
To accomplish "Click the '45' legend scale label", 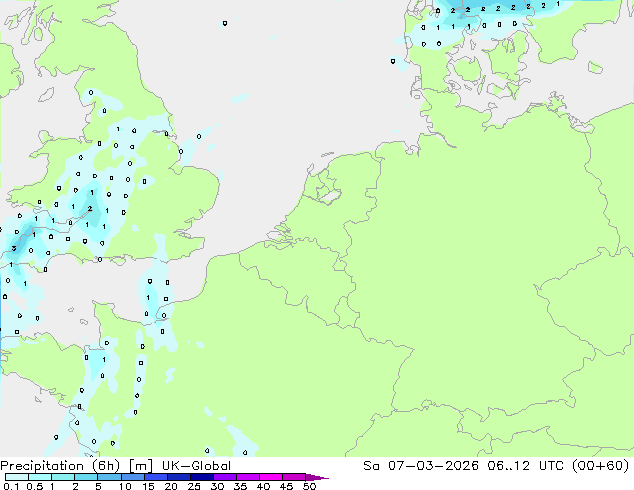I will click(286, 486).
